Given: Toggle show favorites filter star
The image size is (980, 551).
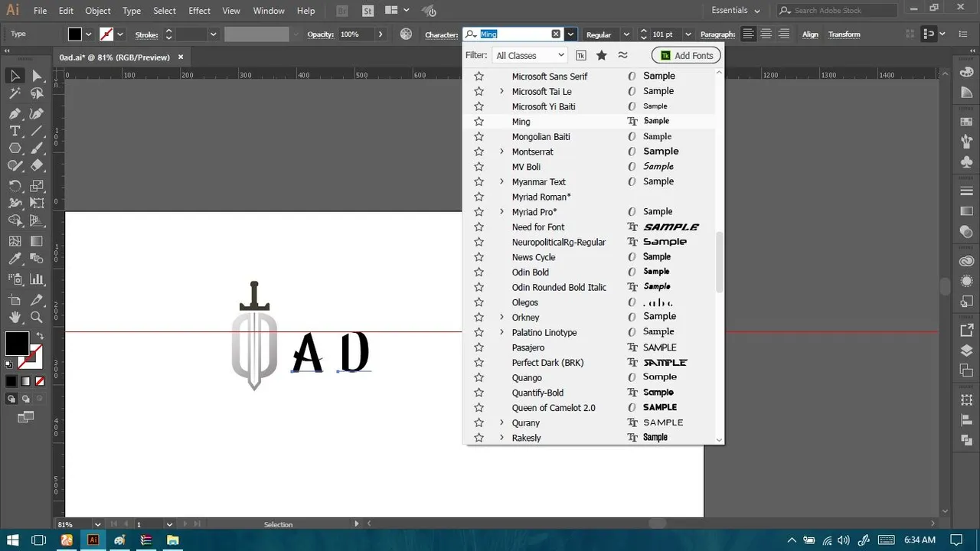Looking at the screenshot, I should click(602, 55).
